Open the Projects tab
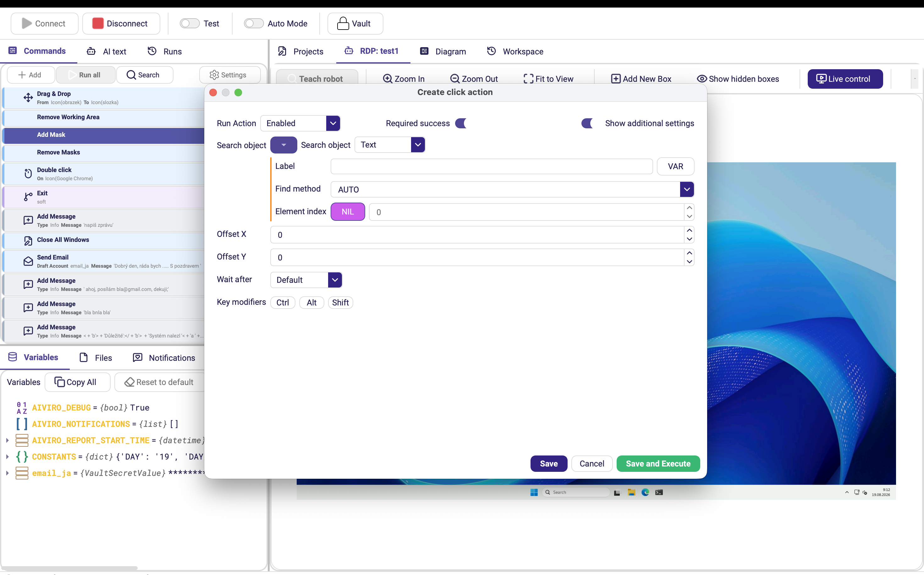924x575 pixels. [x=300, y=51]
